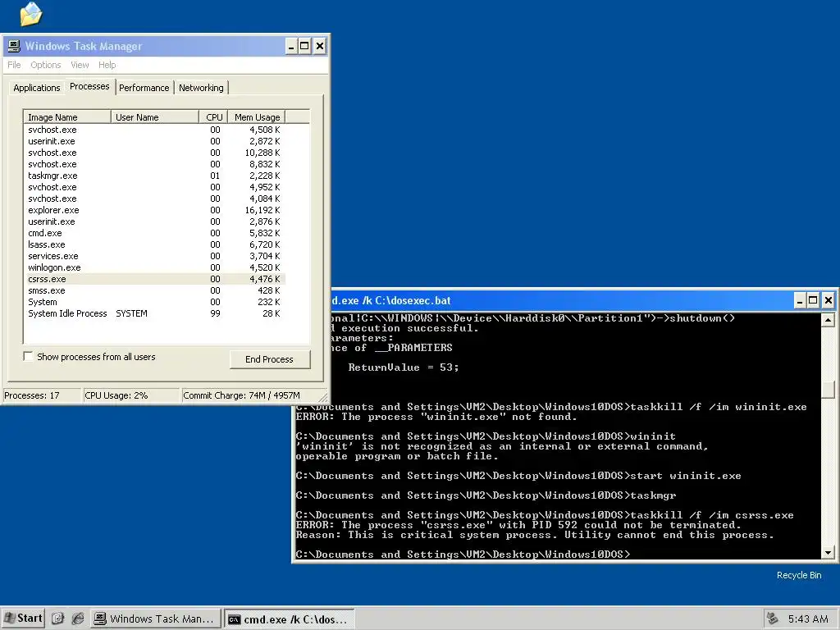Click the Show Desktop quick launch icon

[58, 619]
